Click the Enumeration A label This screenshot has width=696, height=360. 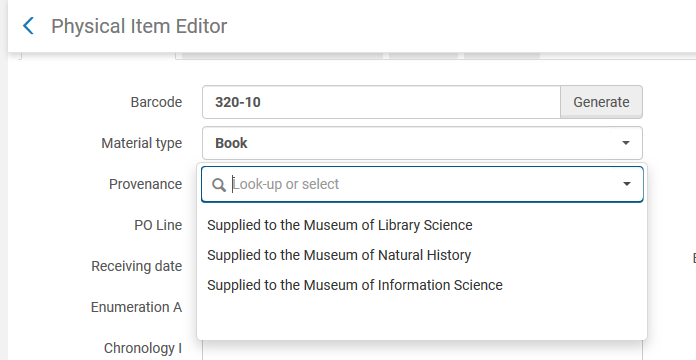(136, 307)
